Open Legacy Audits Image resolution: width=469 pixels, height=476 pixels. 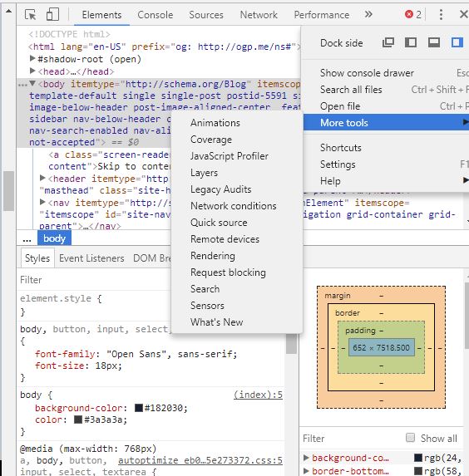point(237,189)
